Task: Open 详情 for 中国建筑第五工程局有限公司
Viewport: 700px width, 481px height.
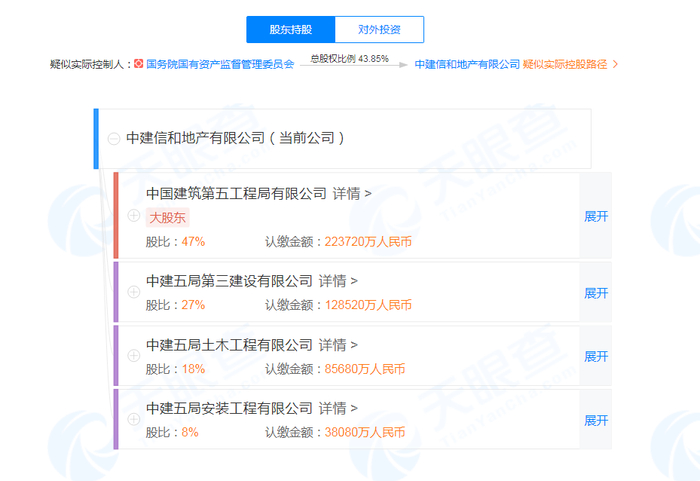Action: click(352, 194)
